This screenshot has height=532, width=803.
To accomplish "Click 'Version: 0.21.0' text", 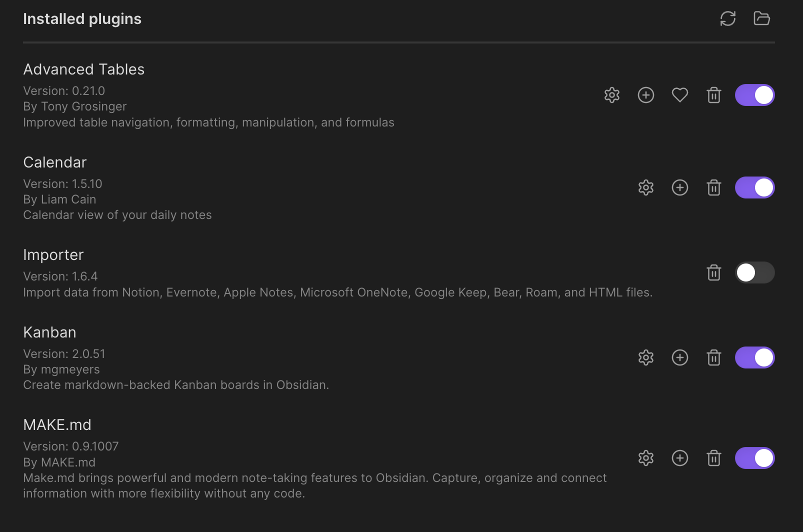I will click(64, 91).
